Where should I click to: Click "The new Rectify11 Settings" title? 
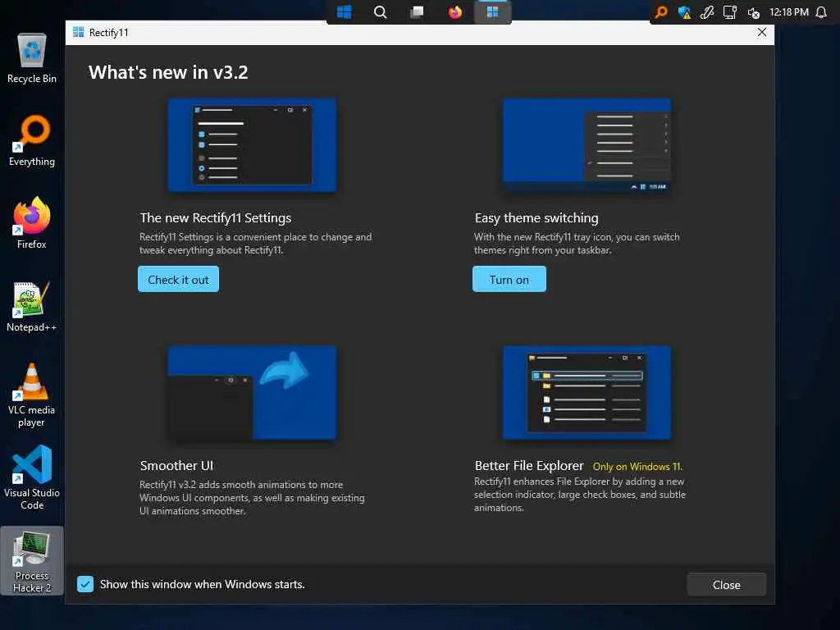click(216, 218)
